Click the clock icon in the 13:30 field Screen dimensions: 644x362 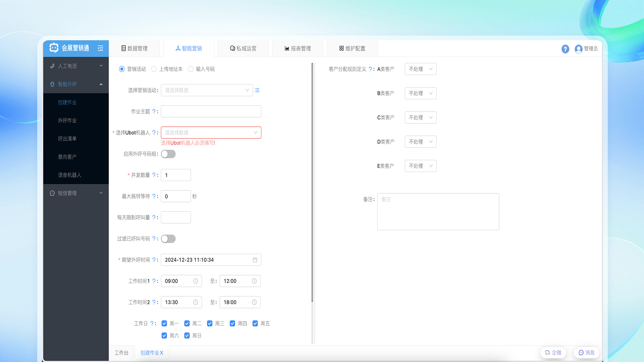click(x=196, y=302)
